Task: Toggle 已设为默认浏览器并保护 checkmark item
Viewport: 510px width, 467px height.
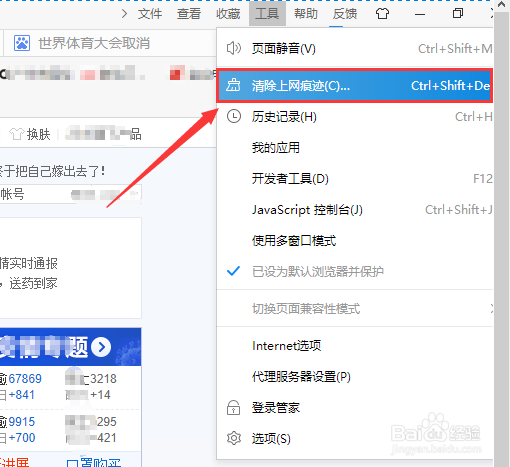Action: click(x=355, y=272)
